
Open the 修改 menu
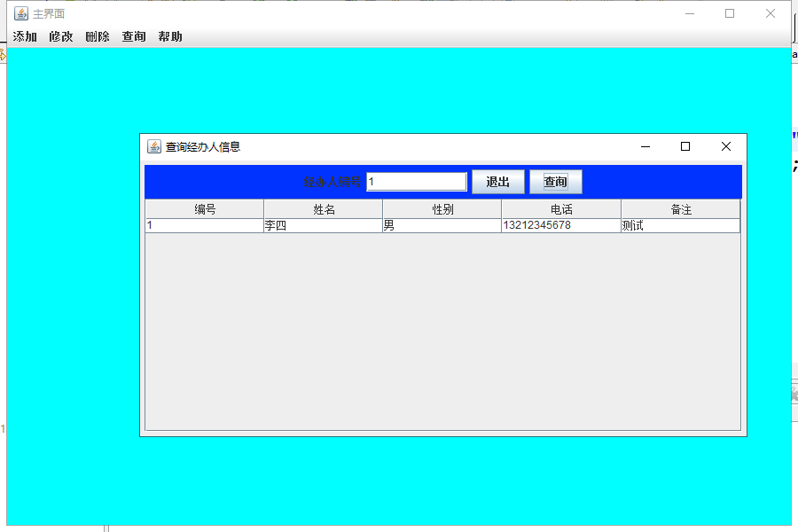pos(61,36)
